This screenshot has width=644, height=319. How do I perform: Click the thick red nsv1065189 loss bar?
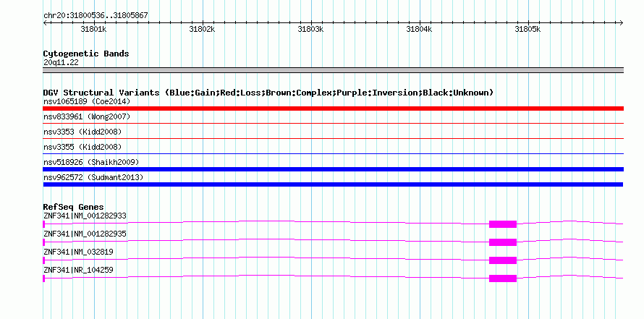(x=333, y=109)
